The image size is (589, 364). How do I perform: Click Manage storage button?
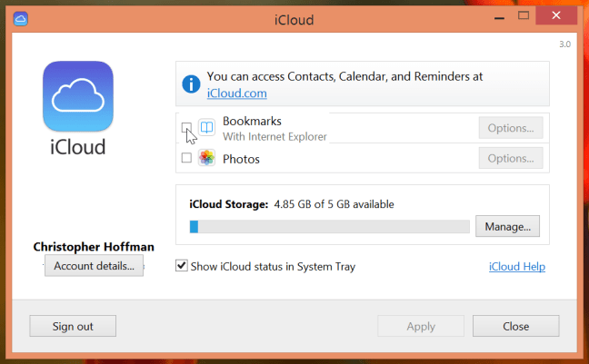pos(507,226)
